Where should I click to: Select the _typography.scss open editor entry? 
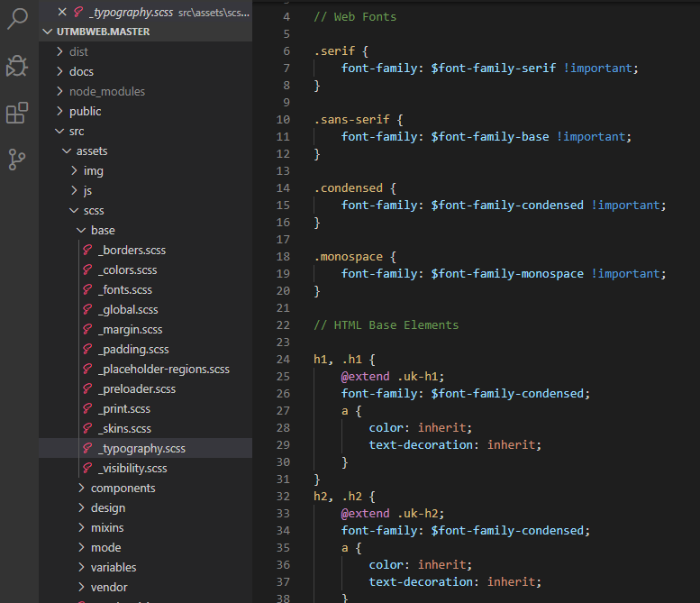click(137, 12)
